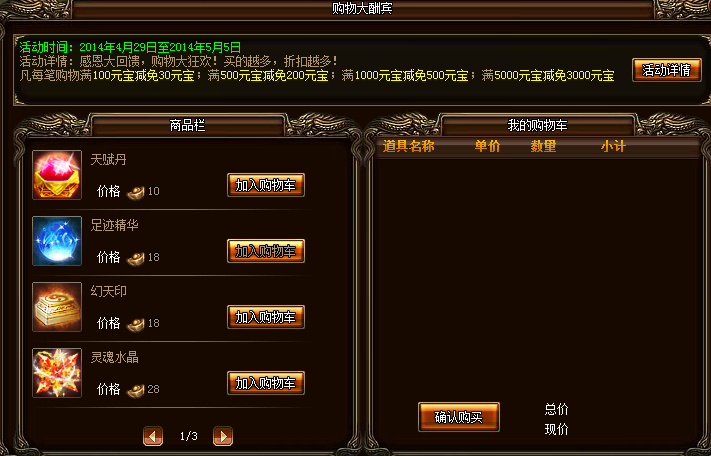Confirm purchase with 确认购买 button
711x456 pixels.
(459, 417)
